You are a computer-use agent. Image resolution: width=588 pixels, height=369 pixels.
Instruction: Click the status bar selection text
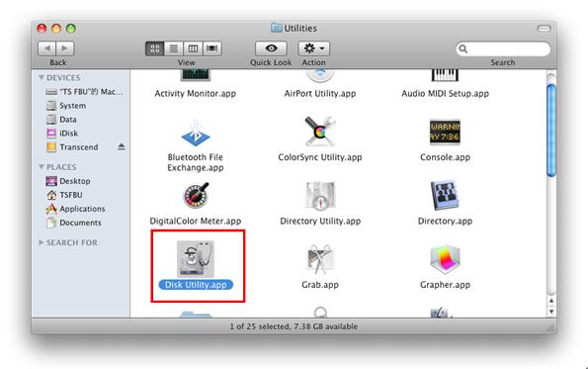294,326
